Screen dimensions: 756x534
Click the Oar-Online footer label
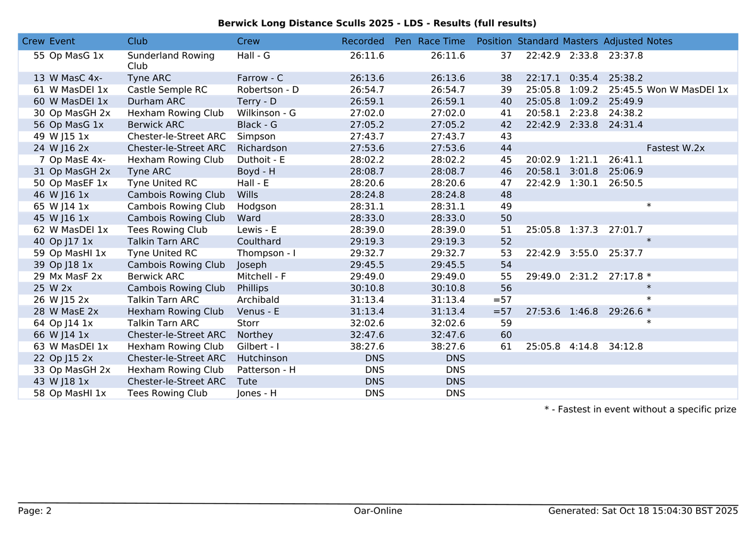(x=378, y=511)
